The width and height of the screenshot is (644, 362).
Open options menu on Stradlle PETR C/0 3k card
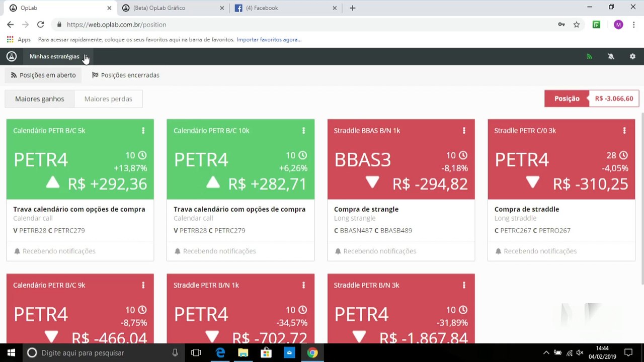[624, 131]
